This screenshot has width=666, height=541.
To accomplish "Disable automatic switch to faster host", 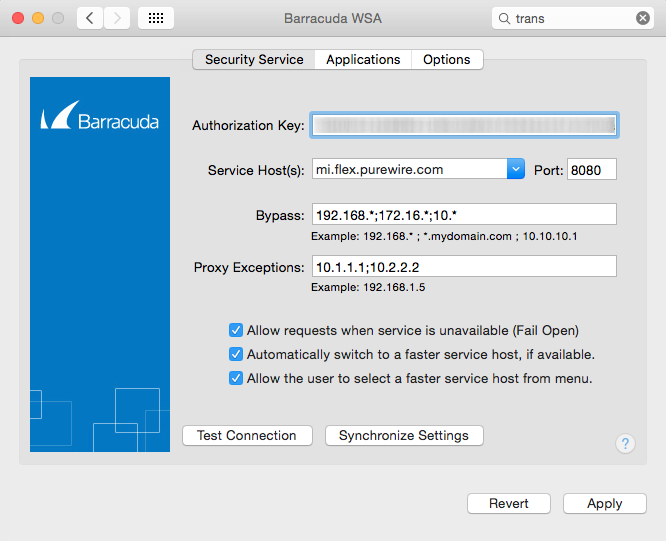I will [x=236, y=354].
